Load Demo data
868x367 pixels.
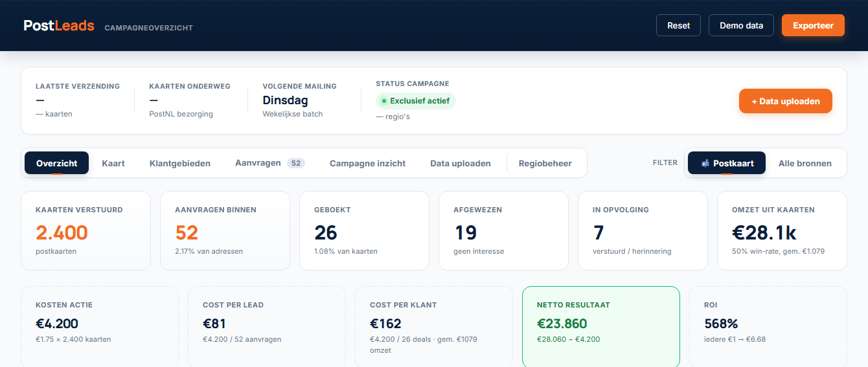click(741, 25)
